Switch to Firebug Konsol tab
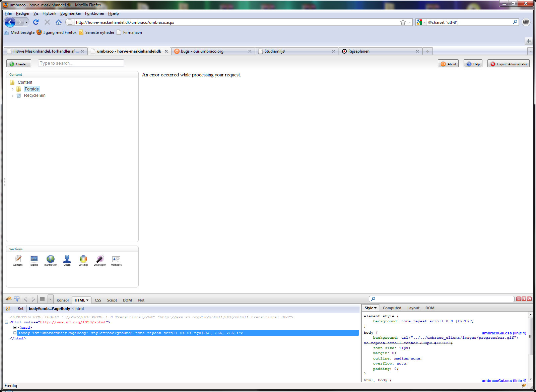 coord(63,300)
